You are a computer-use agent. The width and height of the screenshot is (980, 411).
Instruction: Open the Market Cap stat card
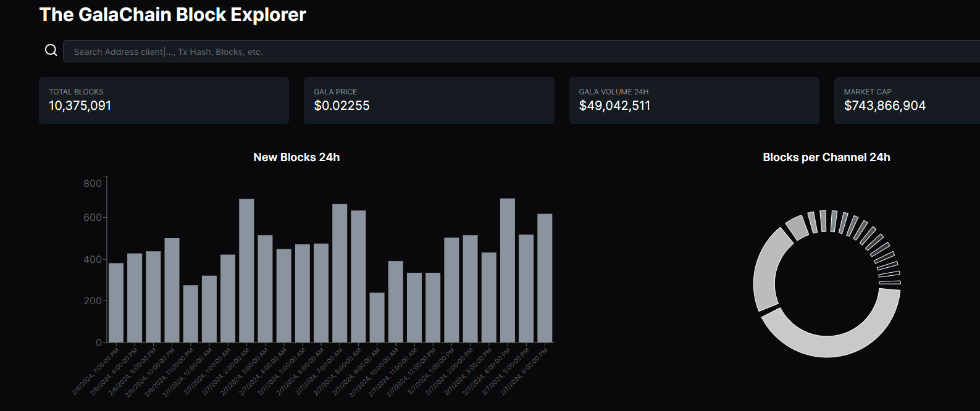(907, 101)
